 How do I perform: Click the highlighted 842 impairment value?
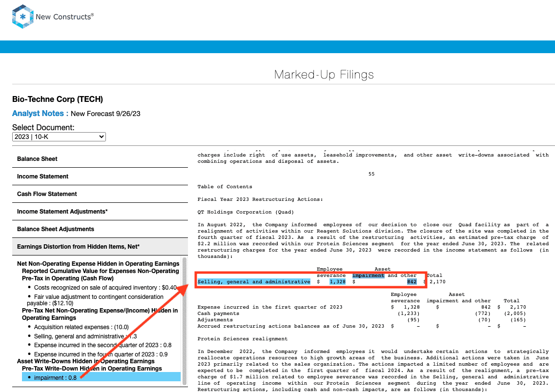click(411, 282)
